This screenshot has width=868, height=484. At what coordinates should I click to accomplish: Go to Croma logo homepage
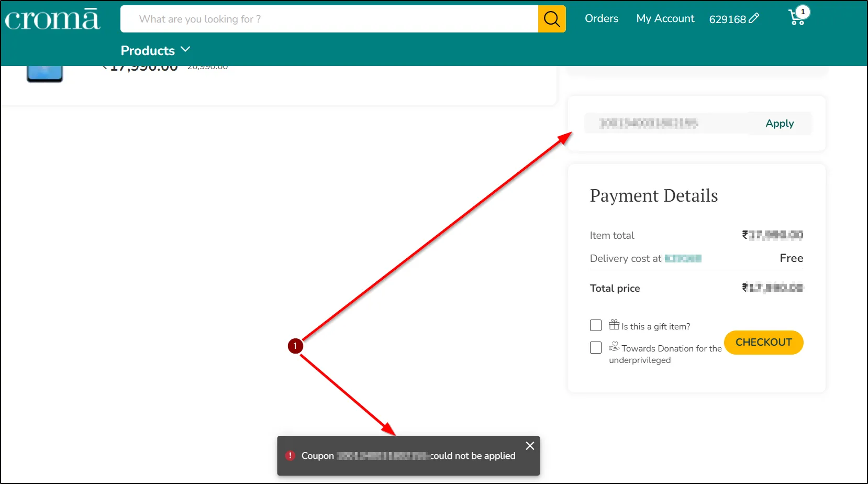(52, 19)
